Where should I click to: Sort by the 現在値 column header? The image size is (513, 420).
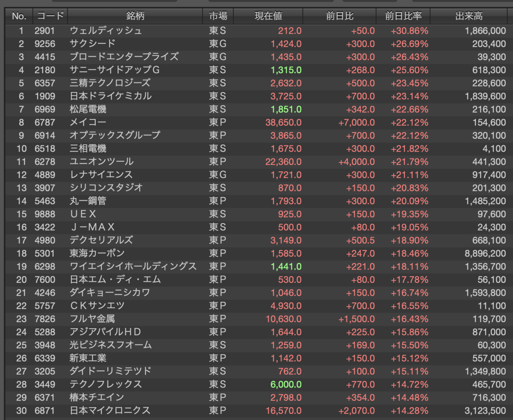(x=268, y=16)
